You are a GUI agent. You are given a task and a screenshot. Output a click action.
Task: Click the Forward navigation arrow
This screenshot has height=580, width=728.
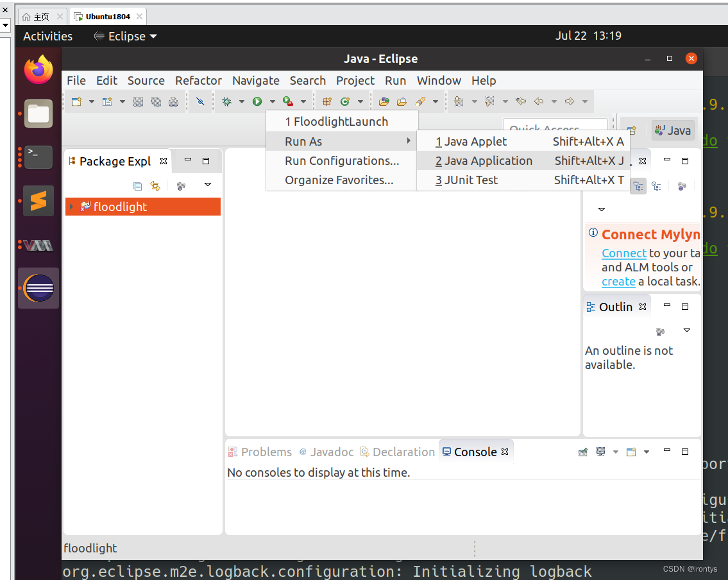570,101
